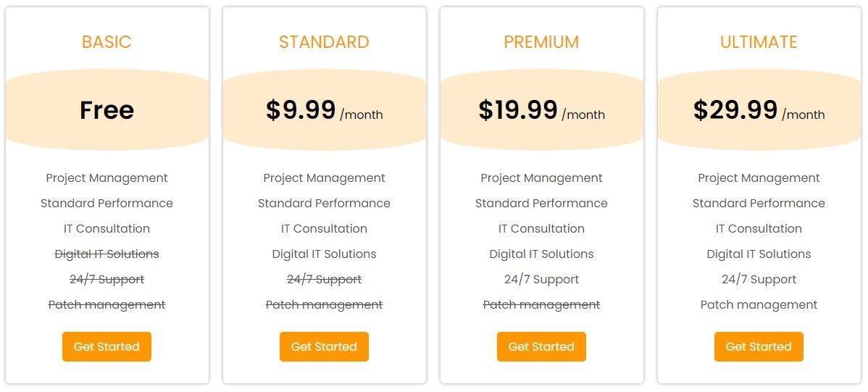Click Patch management in the Ultimate plan
Image resolution: width=868 pixels, height=392 pixels.
click(x=759, y=304)
